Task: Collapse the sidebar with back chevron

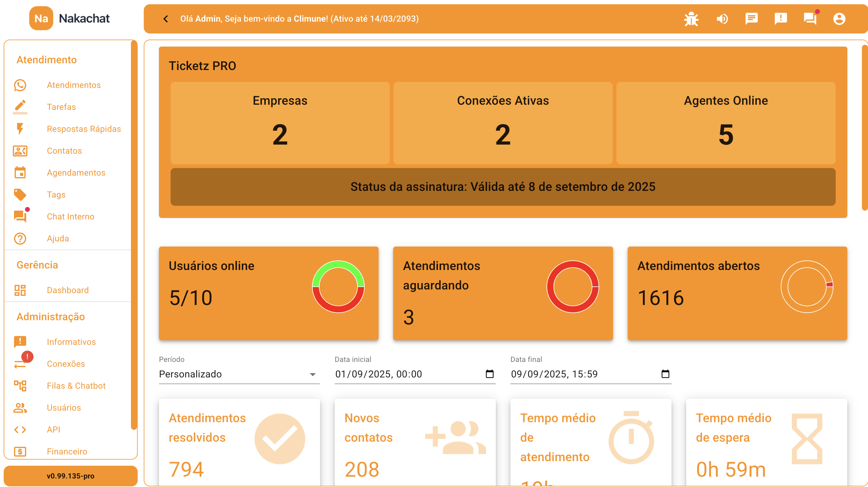Action: (165, 19)
